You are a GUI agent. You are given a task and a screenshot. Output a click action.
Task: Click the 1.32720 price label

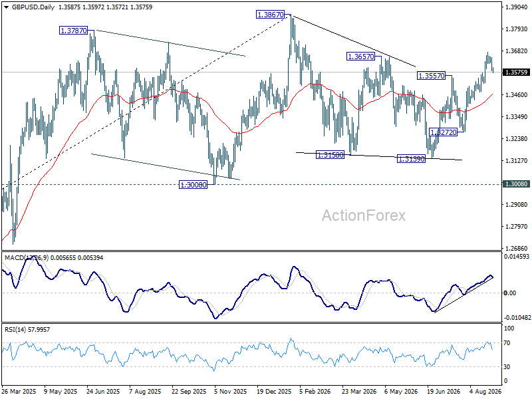[x=443, y=132]
